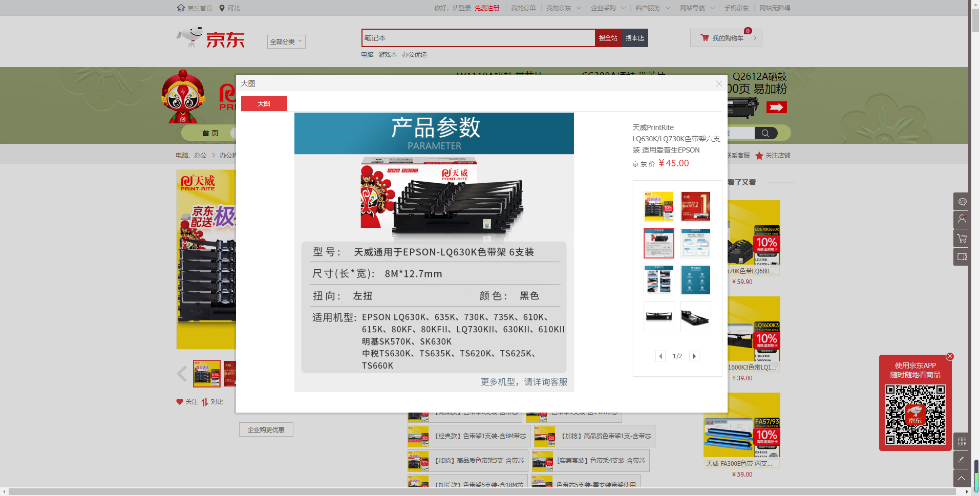
Task: Select the 大图 tab in popup
Action: click(264, 103)
